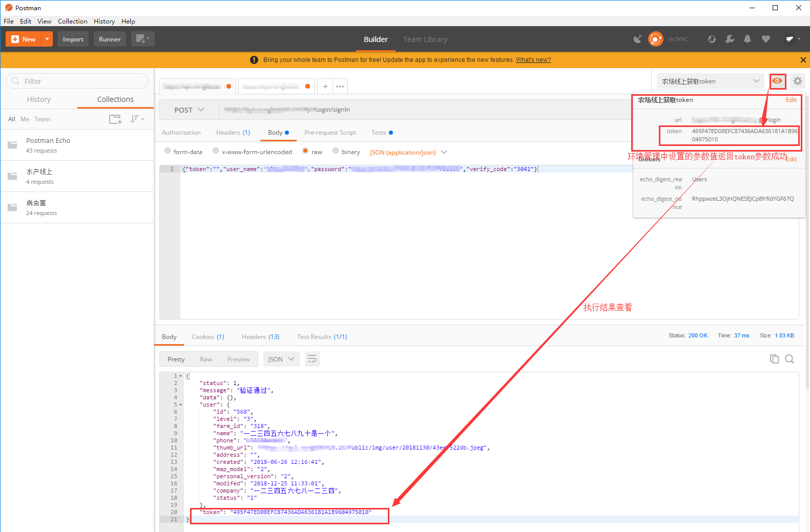Image resolution: width=810 pixels, height=532 pixels.
Task: Click the plus icon on New button
Action: [x=15, y=39]
